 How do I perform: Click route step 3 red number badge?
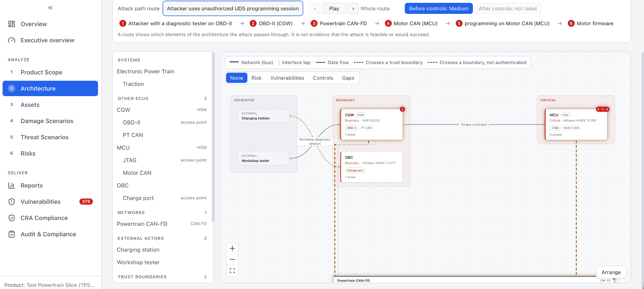(x=314, y=23)
